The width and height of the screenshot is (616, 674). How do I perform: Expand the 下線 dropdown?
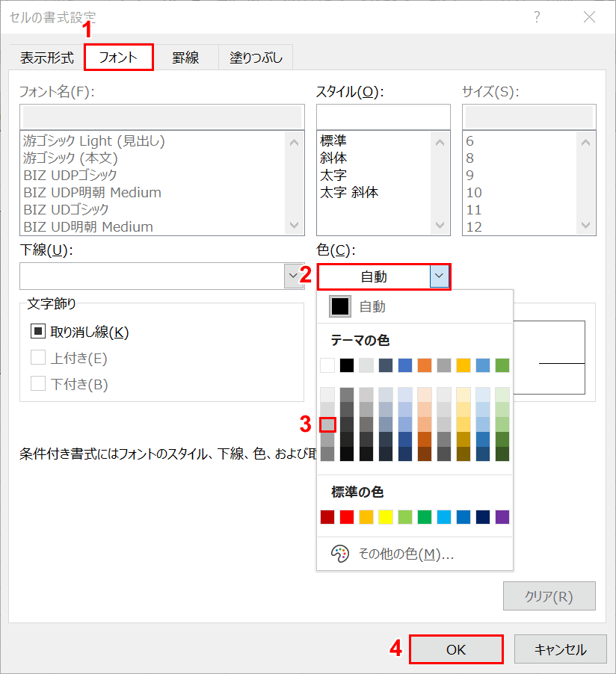293,276
